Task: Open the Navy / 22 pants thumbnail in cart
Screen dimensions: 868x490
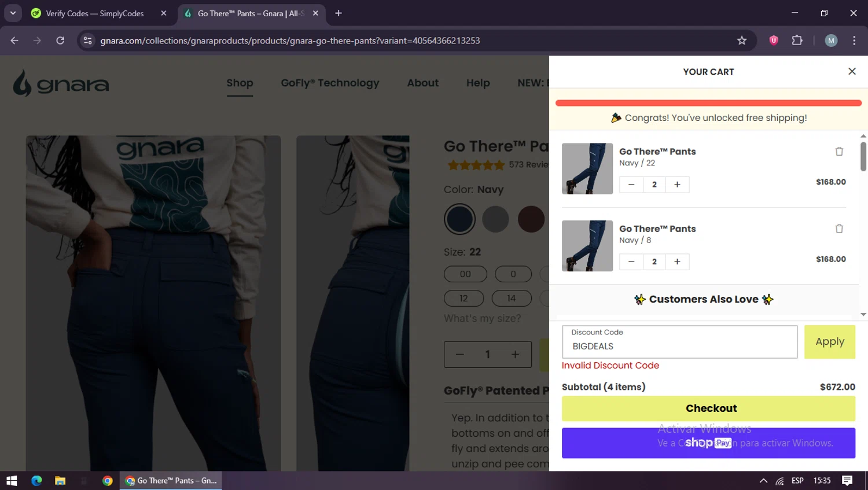Action: [587, 168]
